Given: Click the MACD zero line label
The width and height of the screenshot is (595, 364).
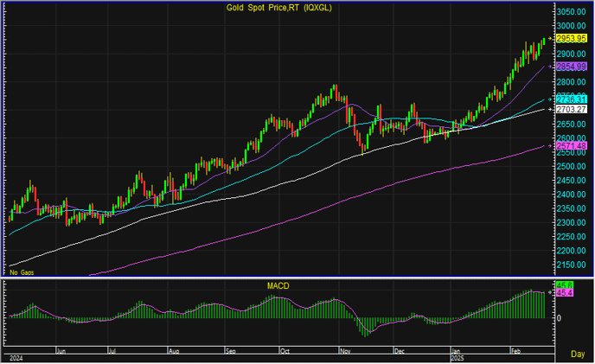Looking at the screenshot, I should point(559,318).
